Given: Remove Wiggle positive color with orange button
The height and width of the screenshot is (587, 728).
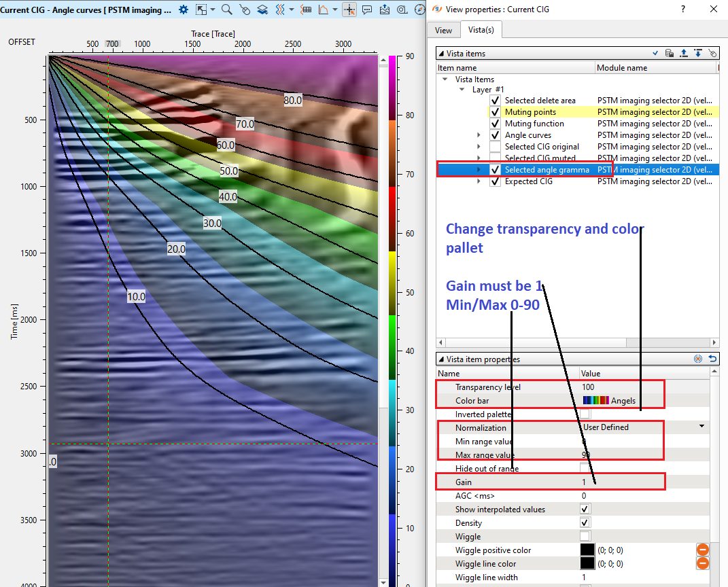Looking at the screenshot, I should click(703, 549).
